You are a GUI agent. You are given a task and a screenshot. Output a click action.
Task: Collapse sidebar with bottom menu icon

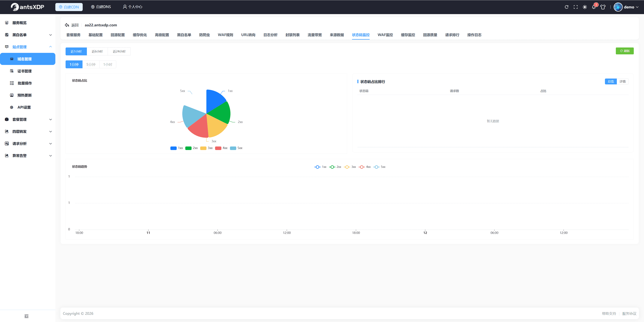tap(26, 316)
